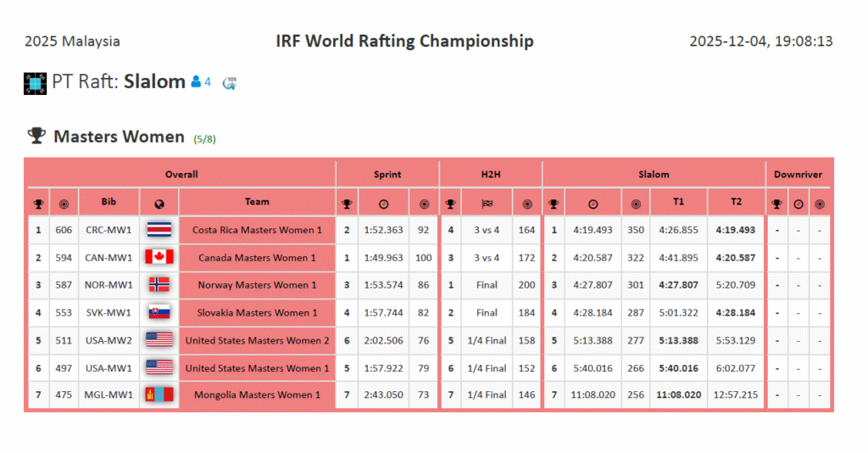Click the Mongolia flag
Screen dimensions: 868x453
pyautogui.click(x=159, y=394)
